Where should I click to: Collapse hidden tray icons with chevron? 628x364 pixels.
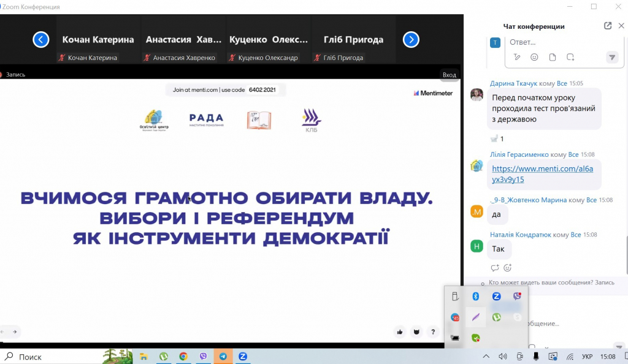(x=486, y=357)
